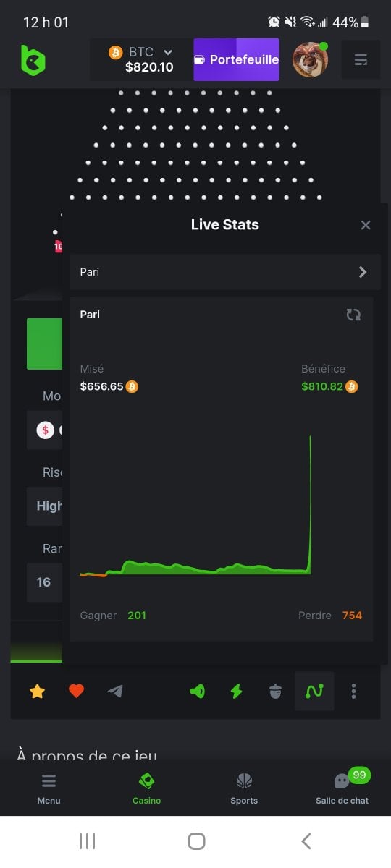Open the acorn fairness icon
The image size is (391, 868).
pos(275,692)
